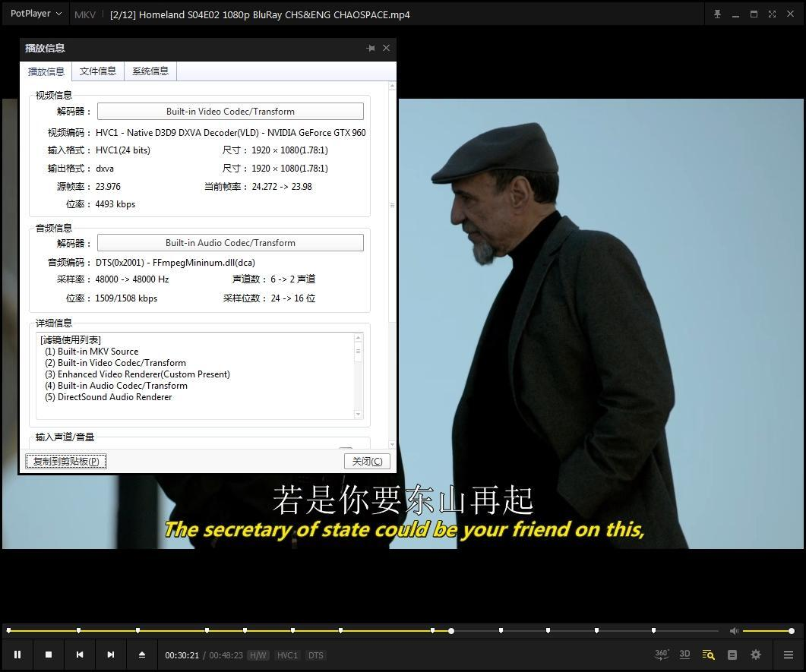The width and height of the screenshot is (806, 672).
Task: Eject the current media
Action: point(141,654)
